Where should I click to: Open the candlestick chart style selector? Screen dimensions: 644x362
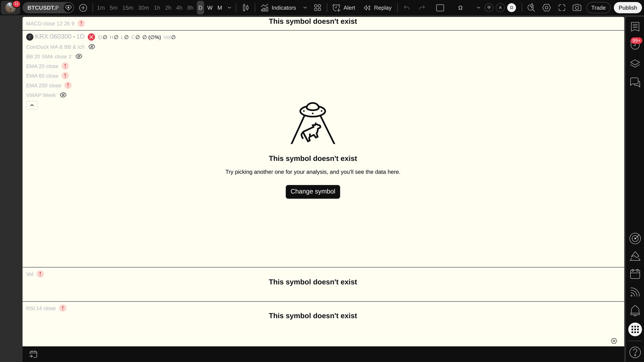point(246,8)
